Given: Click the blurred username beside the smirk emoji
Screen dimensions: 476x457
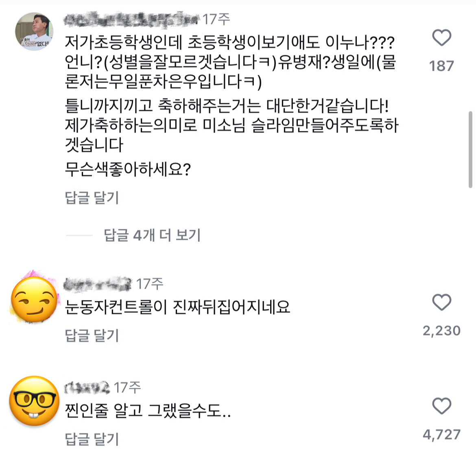Looking at the screenshot, I should [x=98, y=284].
